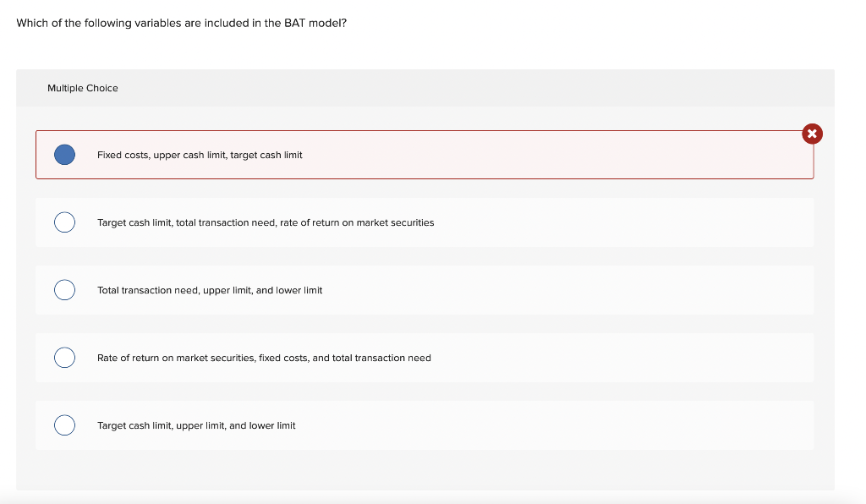Click the filled blue radio button
This screenshot has height=504, width=866.
(x=64, y=155)
